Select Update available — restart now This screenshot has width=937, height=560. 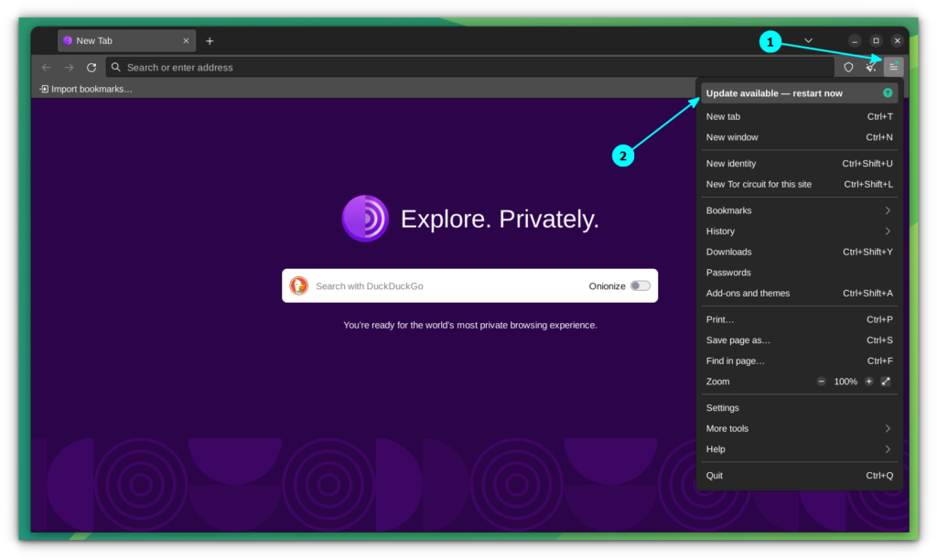coord(799,93)
